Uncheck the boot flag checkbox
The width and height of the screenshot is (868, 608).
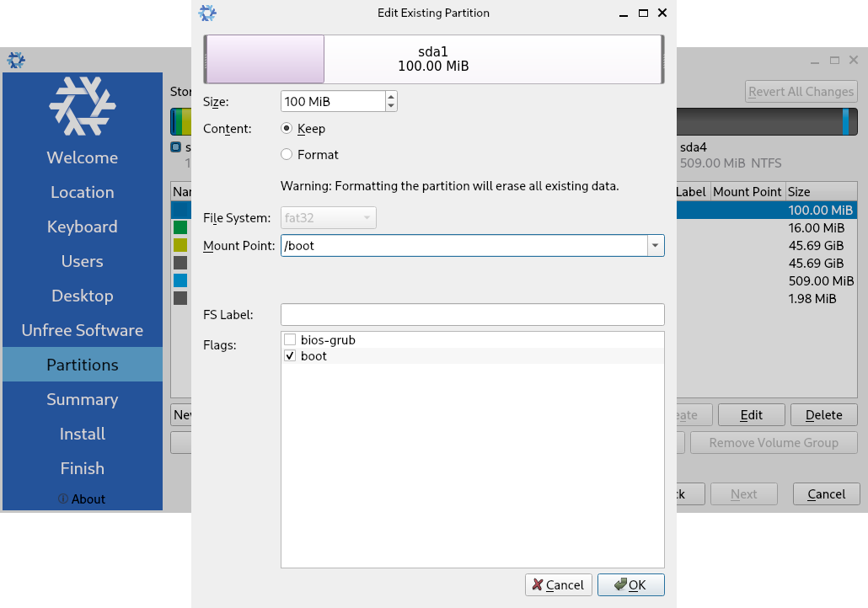(x=290, y=356)
